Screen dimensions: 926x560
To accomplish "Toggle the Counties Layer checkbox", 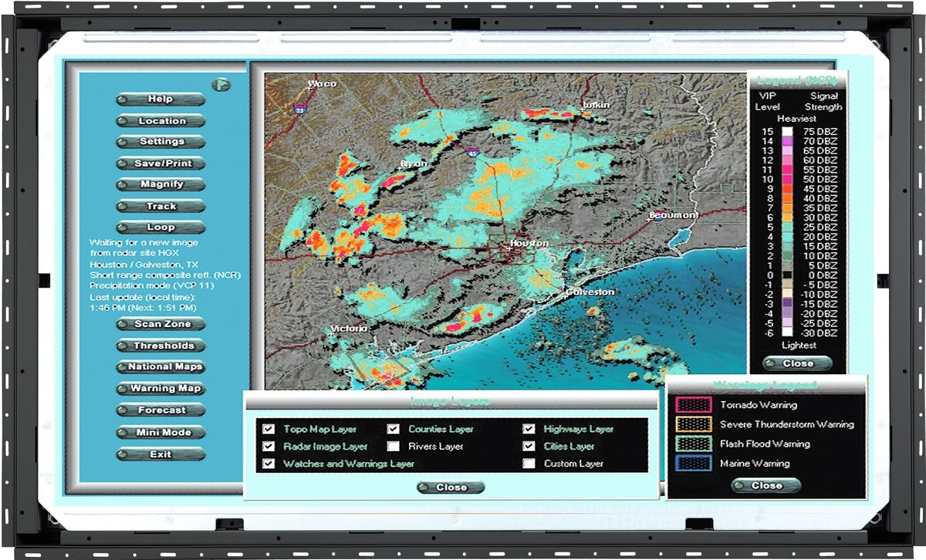I will coord(394,429).
